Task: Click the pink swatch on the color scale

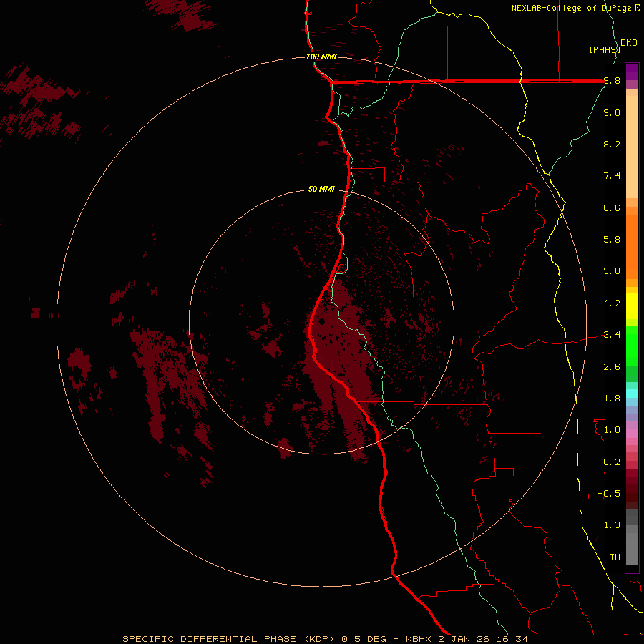Action: [632, 434]
